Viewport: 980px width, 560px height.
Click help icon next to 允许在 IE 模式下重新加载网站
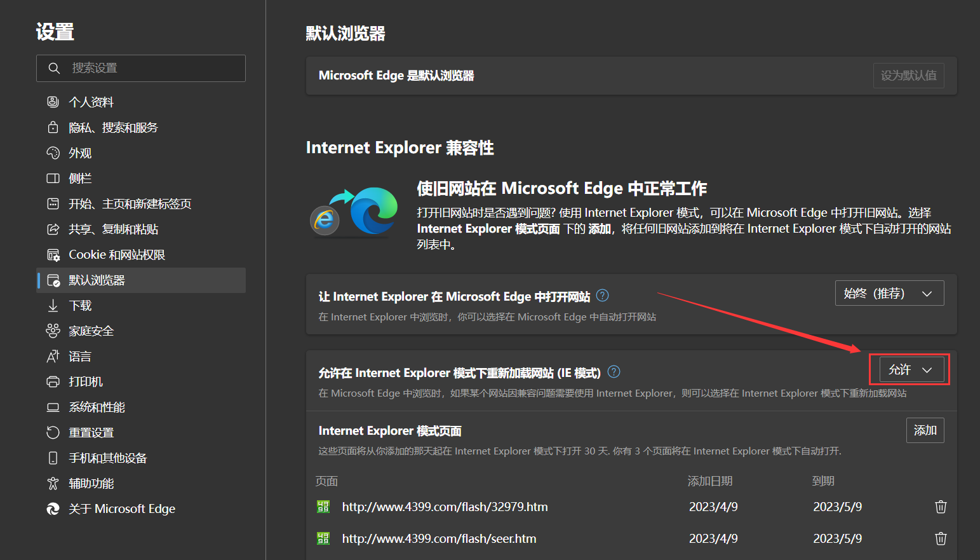pos(614,372)
